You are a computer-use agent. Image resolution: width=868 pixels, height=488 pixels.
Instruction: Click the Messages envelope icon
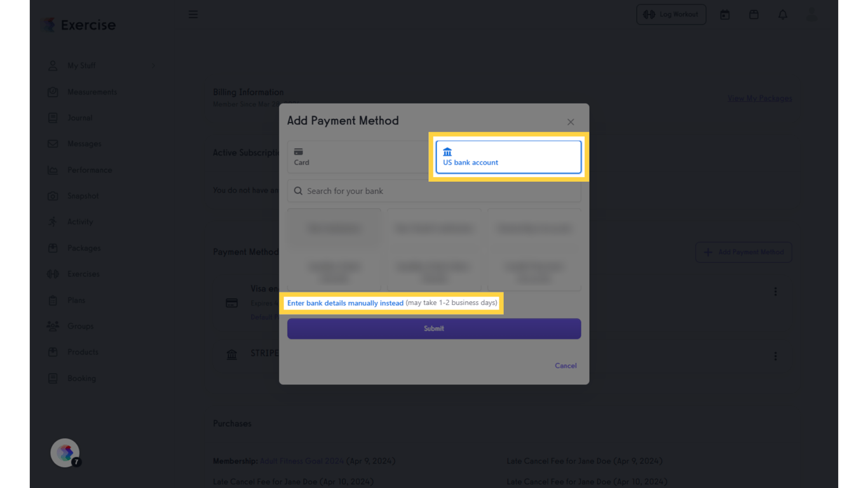(52, 144)
